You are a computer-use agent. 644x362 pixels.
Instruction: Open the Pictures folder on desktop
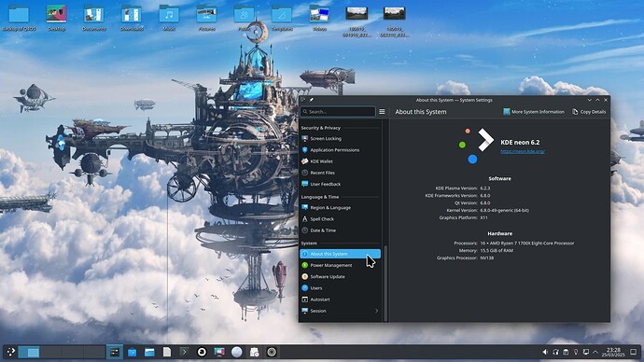pos(206,19)
